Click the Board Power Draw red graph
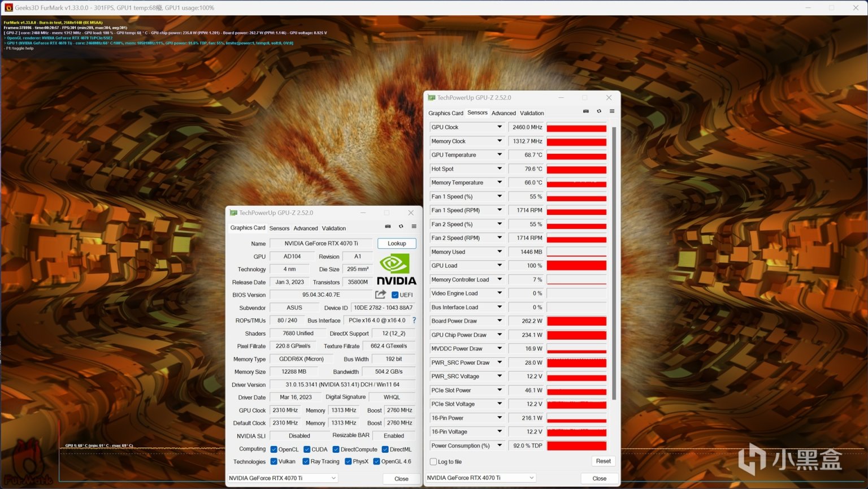The image size is (868, 489). (576, 321)
